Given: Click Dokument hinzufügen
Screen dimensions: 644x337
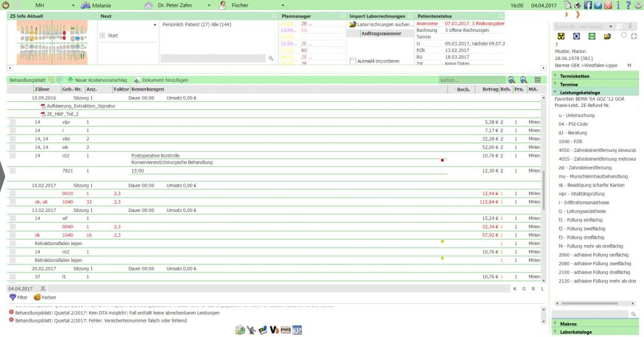Looking at the screenshot, I should (161, 80).
